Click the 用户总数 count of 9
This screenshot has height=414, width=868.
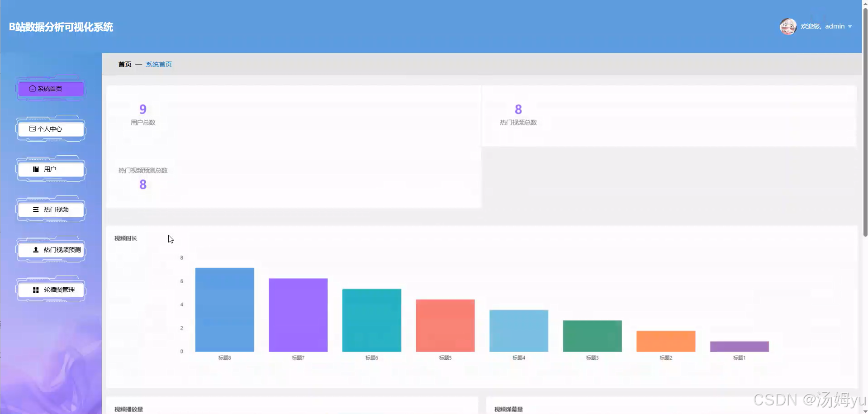click(143, 109)
